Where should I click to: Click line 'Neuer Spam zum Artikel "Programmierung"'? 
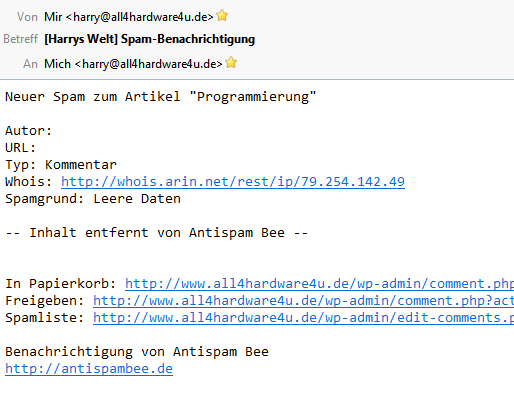coord(160,97)
